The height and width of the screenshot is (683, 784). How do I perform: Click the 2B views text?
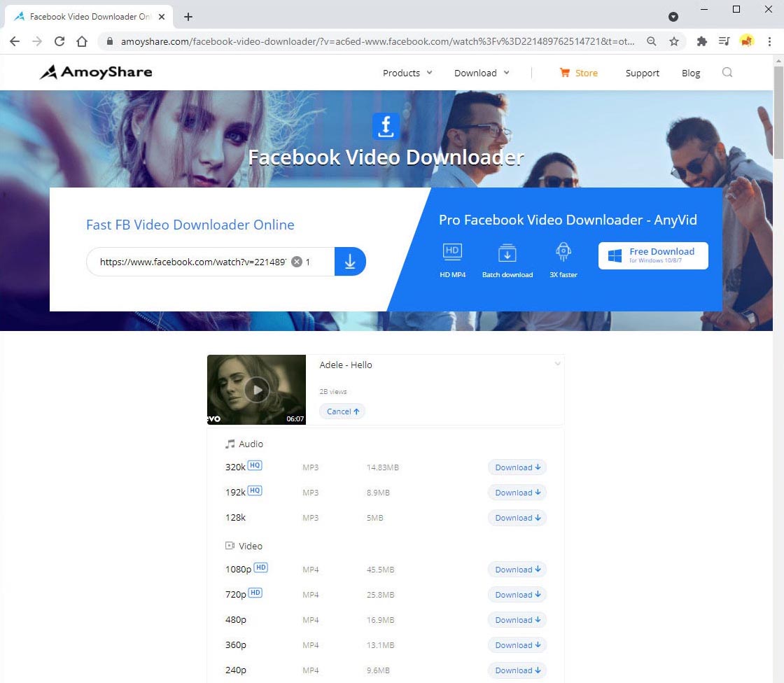(x=333, y=391)
